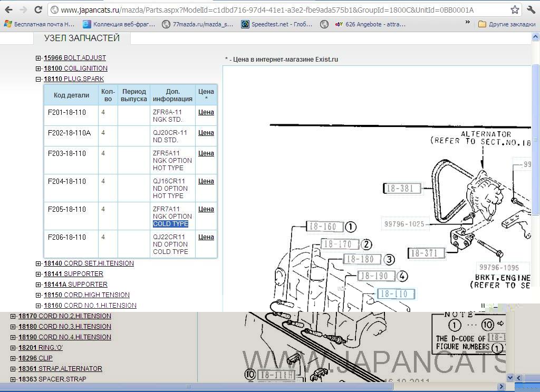Expand the 18100 COIL,IGNITION node
Image resolution: width=540 pixels, height=392 pixels.
coord(38,68)
